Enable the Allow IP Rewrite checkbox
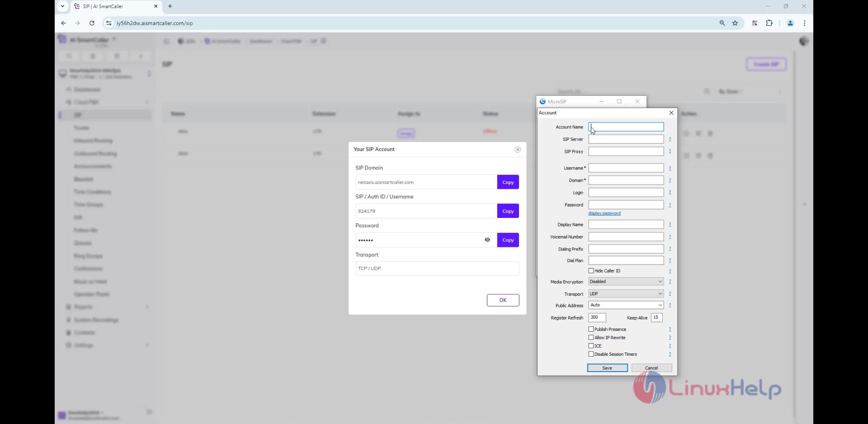This screenshot has width=868, height=424. coord(591,337)
